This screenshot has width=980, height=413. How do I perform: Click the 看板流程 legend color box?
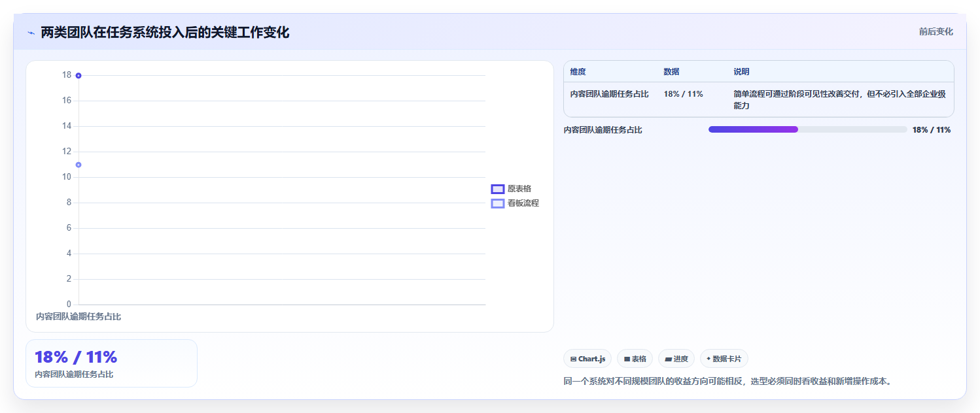498,203
